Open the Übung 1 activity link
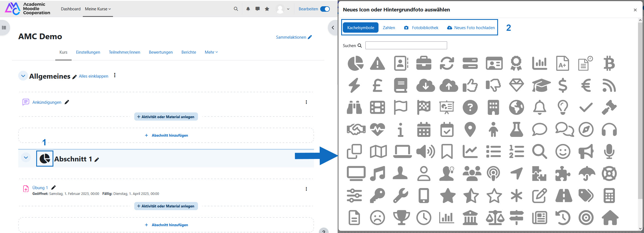644x233 pixels. (x=40, y=188)
